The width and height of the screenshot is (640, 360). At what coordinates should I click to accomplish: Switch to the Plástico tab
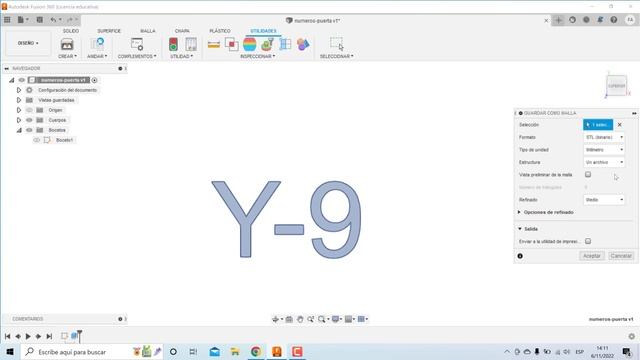[220, 31]
